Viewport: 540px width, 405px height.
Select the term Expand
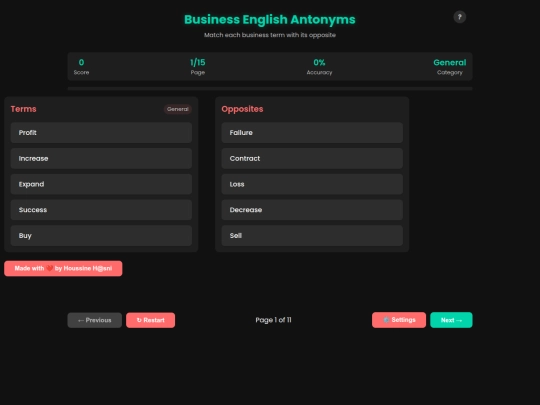101,184
